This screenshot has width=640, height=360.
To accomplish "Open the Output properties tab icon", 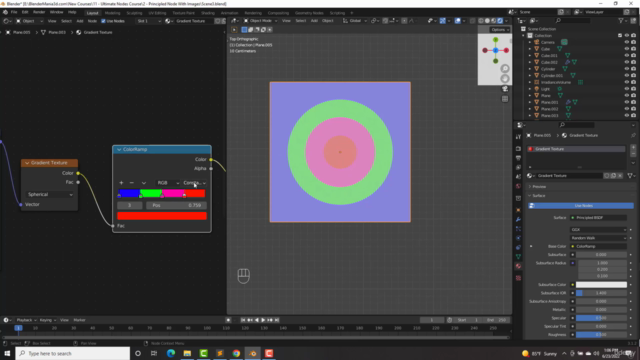I will tap(518, 158).
